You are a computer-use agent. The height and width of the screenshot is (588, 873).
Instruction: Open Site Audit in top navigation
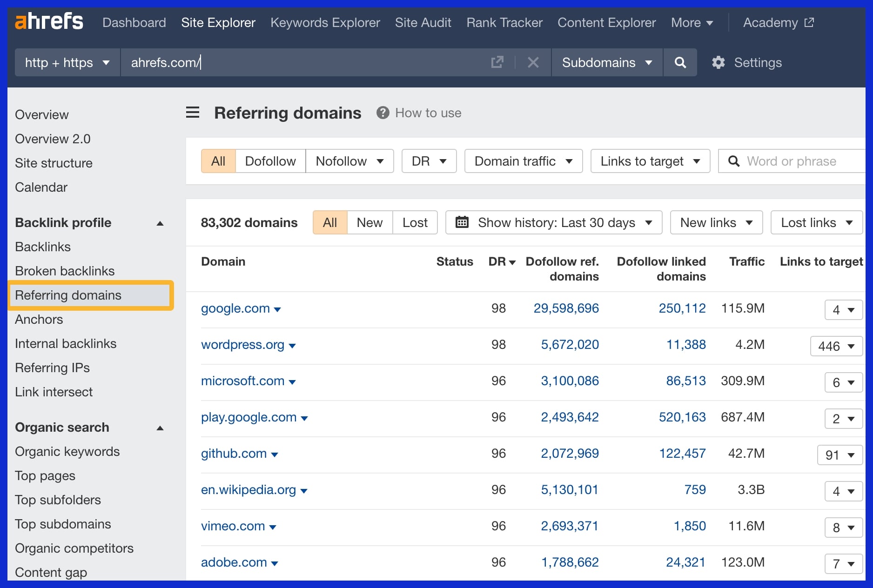point(423,22)
